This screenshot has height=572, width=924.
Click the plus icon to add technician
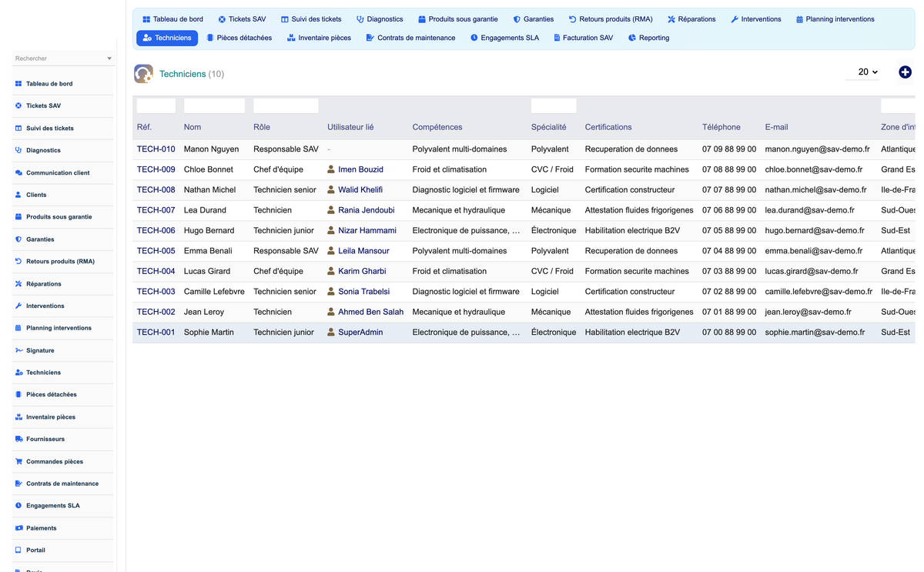905,72
